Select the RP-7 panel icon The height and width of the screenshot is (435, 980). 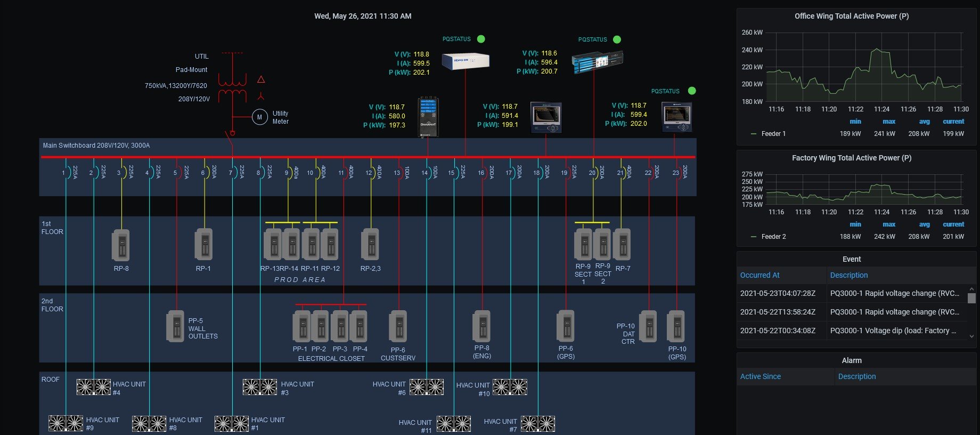(622, 245)
